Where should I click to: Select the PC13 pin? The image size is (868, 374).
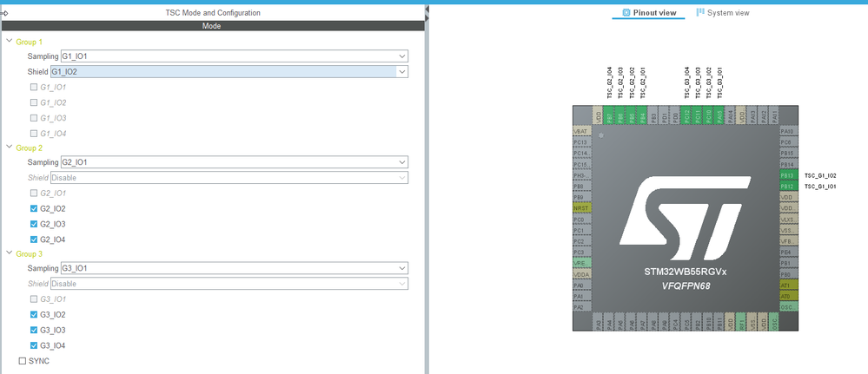(582, 142)
